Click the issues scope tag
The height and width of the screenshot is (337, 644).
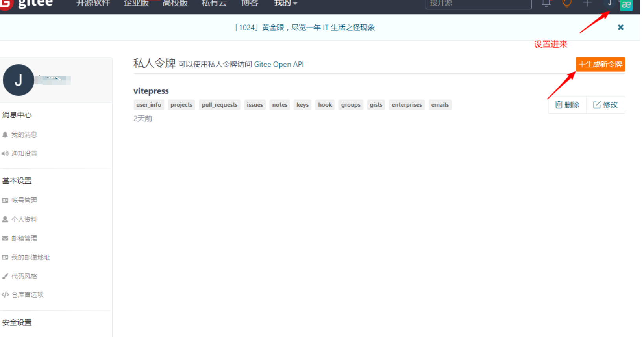click(255, 105)
